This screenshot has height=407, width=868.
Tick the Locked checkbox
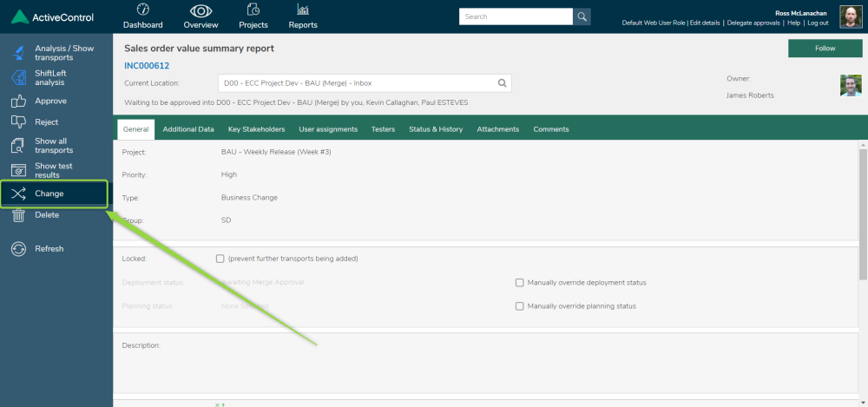(x=220, y=259)
